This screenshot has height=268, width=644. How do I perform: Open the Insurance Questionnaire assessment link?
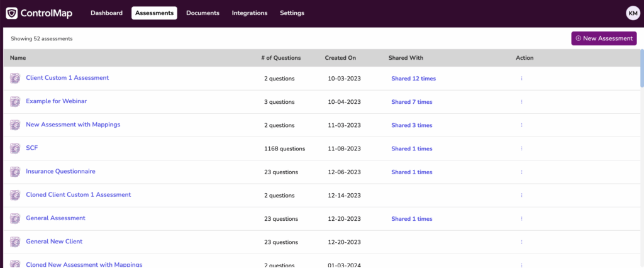[x=60, y=171]
